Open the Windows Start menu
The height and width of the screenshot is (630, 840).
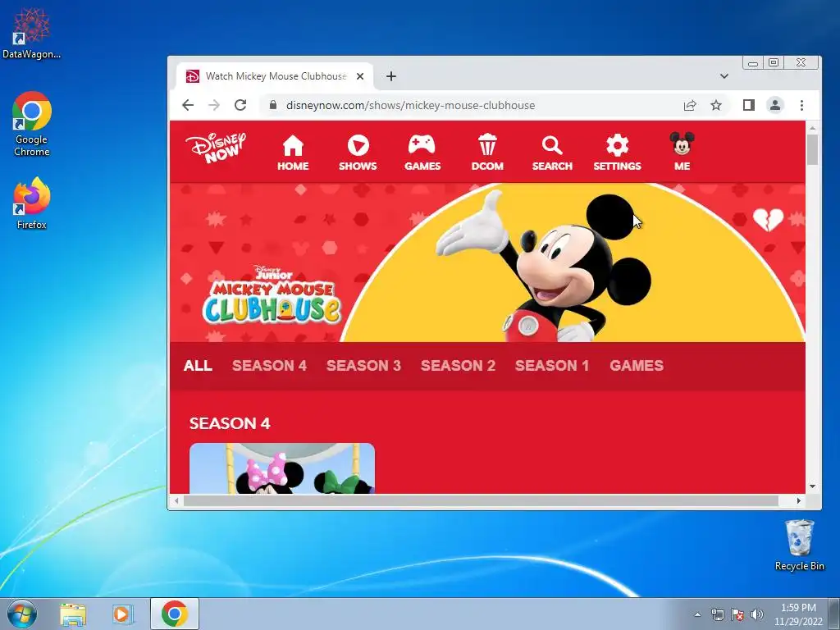tap(21, 614)
